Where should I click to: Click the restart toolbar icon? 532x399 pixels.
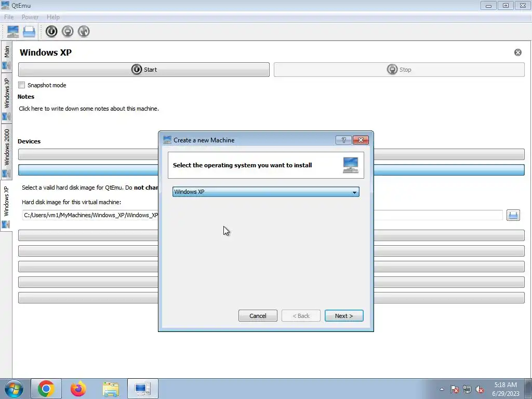point(84,31)
